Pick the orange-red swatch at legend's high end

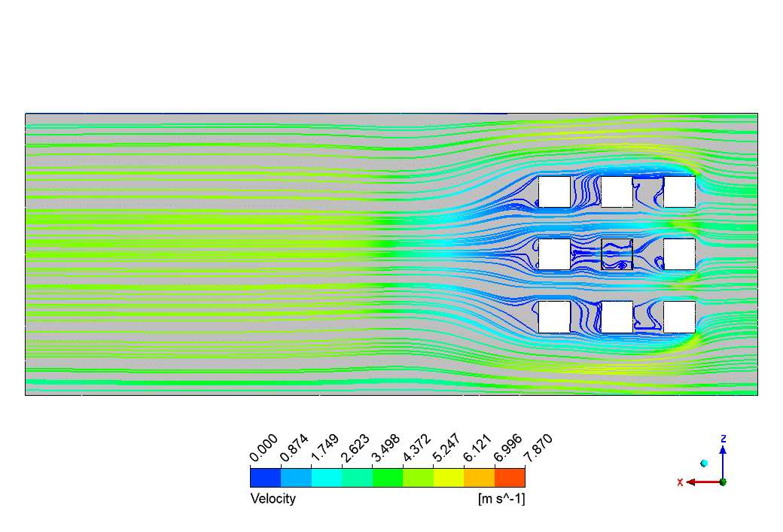[510, 477]
